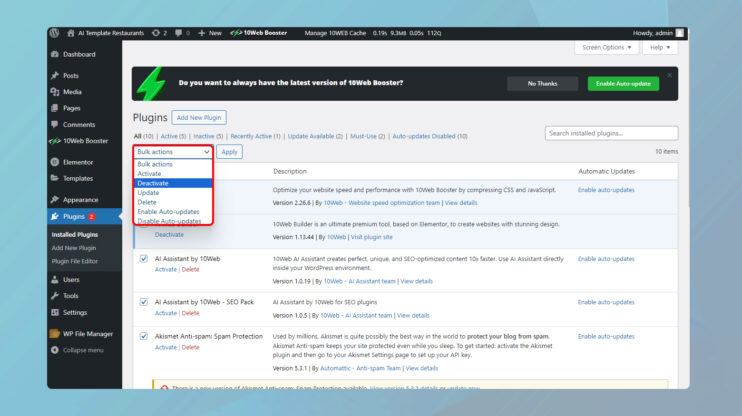
Task: Expand the Help tab
Action: coord(659,47)
